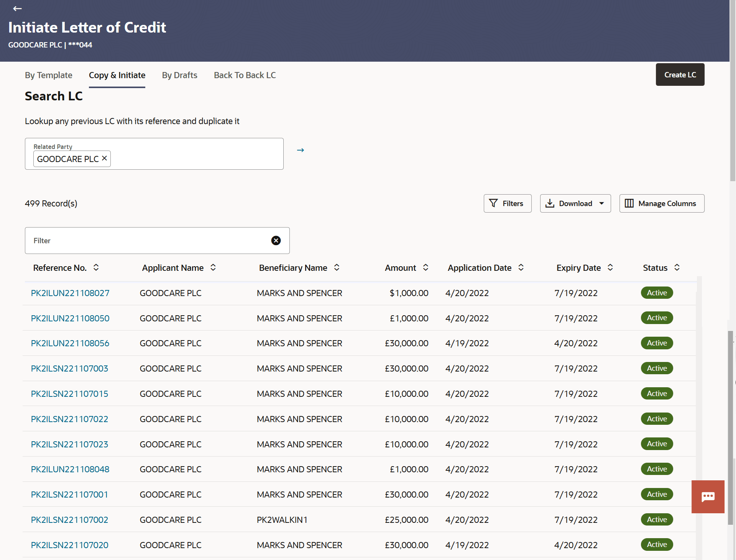Viewport: 736px width, 560px height.
Task: Sort by Beneficiary Name column
Action: 337,268
